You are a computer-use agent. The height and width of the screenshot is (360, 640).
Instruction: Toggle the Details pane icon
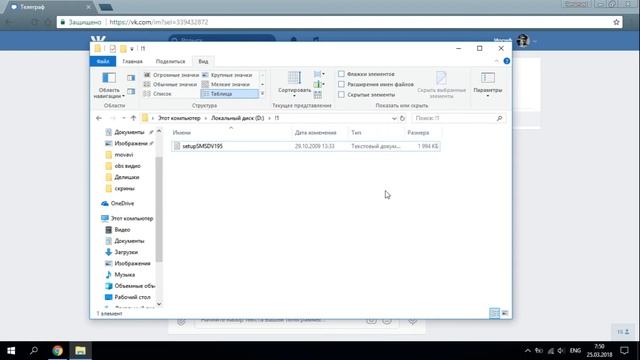131,91
